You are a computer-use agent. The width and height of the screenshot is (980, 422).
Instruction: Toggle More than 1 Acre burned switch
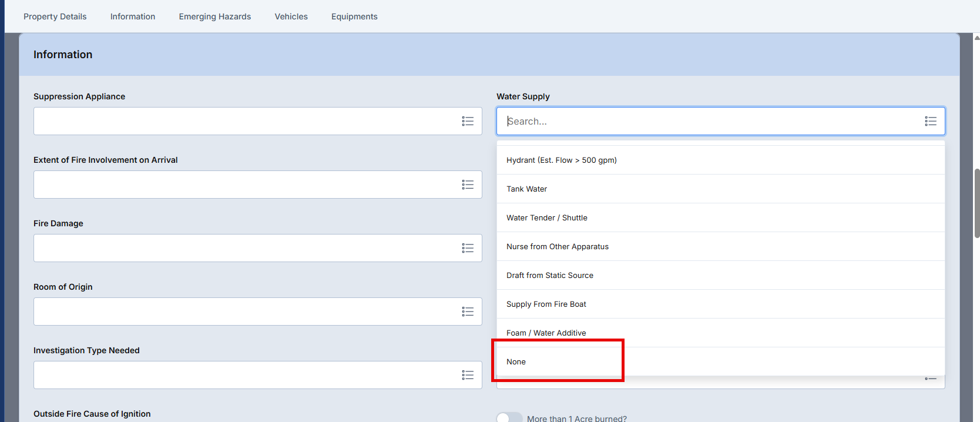pos(509,418)
